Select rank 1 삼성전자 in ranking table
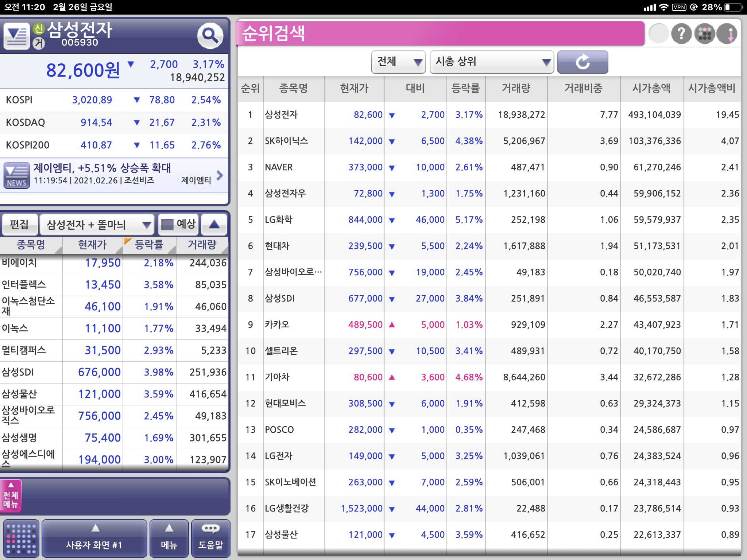The height and width of the screenshot is (560, 747). 489,115
